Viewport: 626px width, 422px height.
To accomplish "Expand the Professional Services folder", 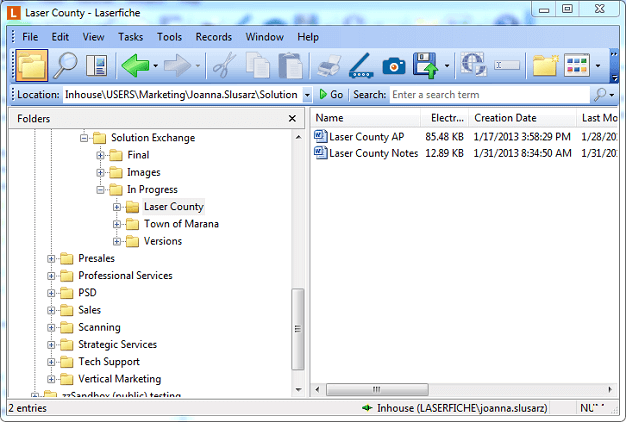I will pyautogui.click(x=51, y=276).
